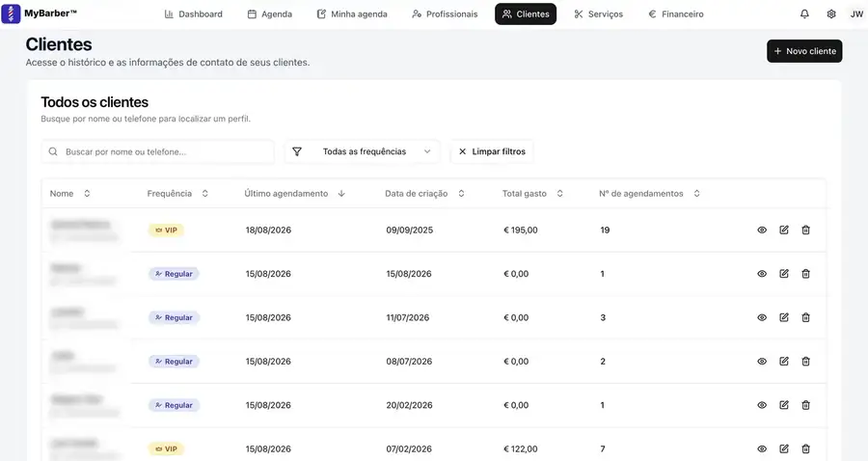
Task: View client created 11/07/2026 (eye icon)
Action: 762,317
